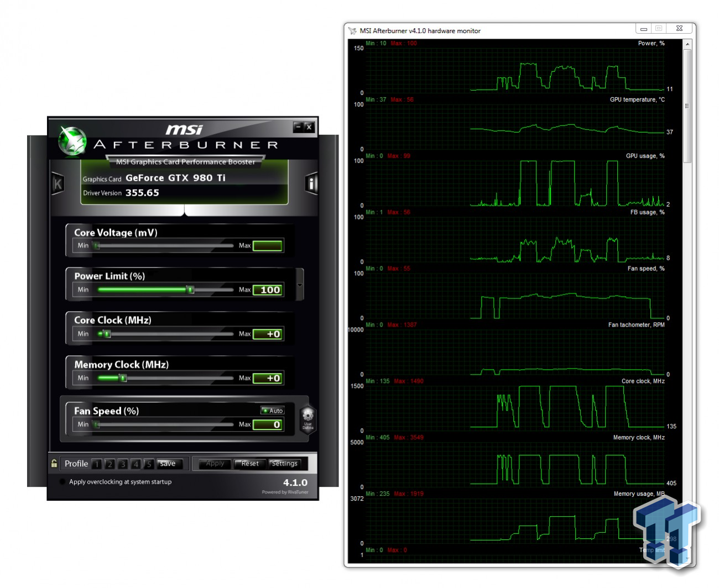Minimize the Afterburner skin window
The image size is (719, 588).
(x=298, y=127)
